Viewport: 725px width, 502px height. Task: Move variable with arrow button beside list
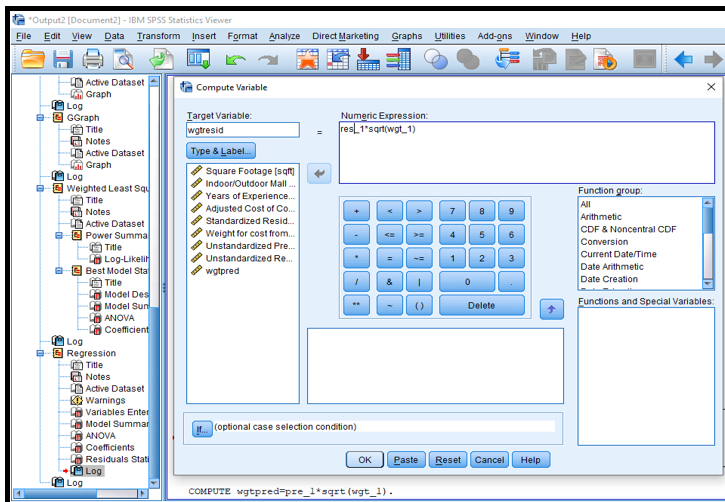click(319, 174)
